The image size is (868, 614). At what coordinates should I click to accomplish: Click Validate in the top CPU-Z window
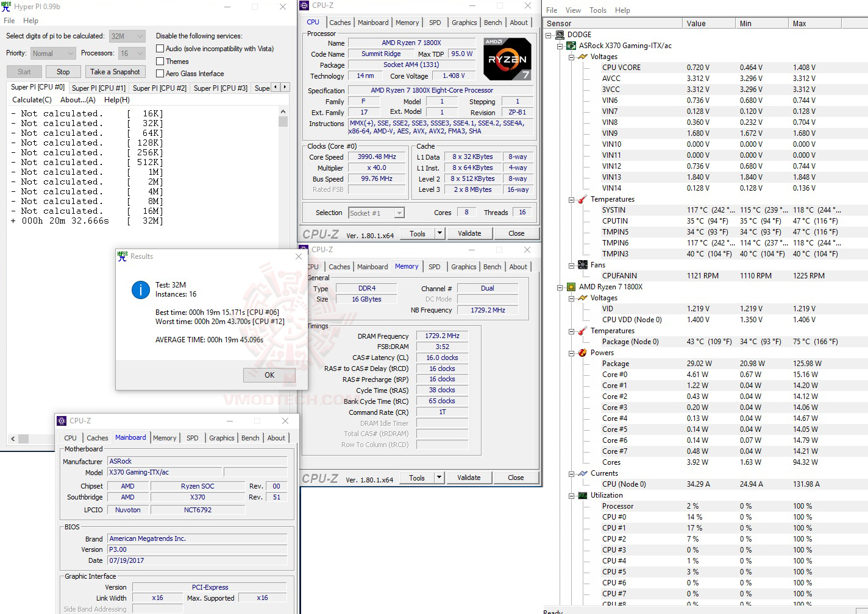[x=469, y=233]
